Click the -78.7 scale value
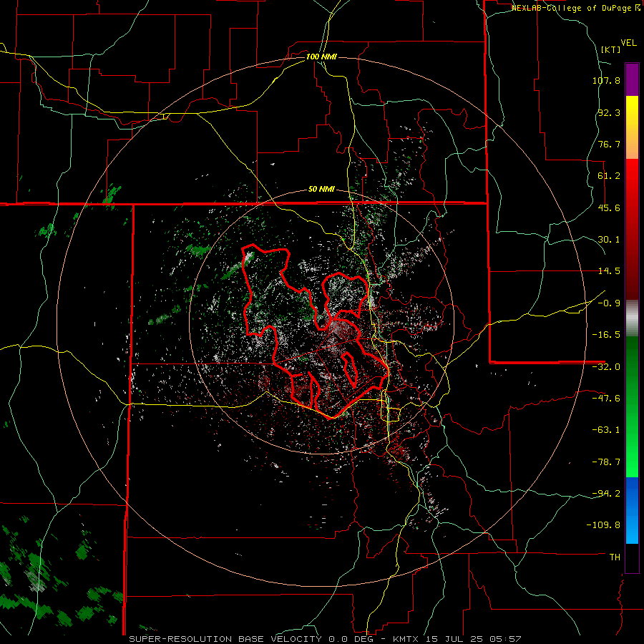644x644 pixels. click(606, 462)
